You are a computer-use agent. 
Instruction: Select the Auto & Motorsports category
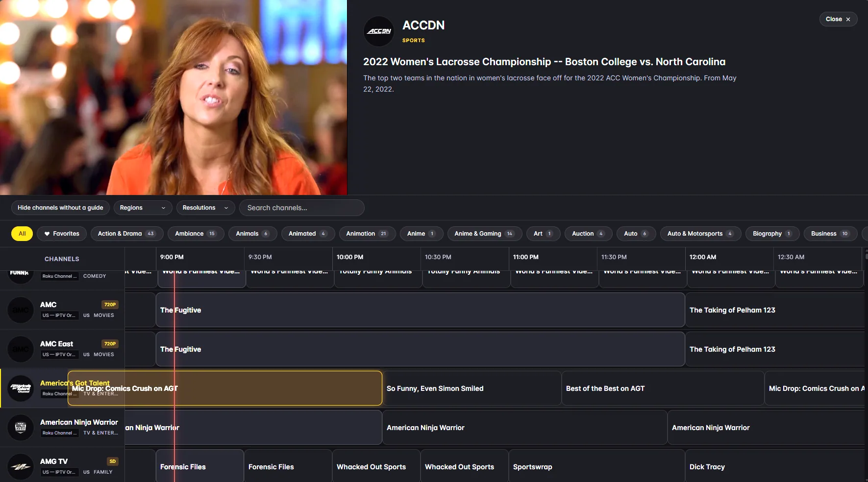click(700, 234)
